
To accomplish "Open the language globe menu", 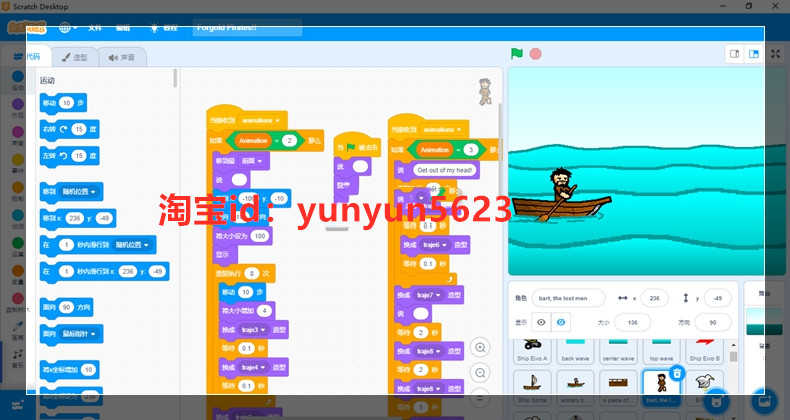I will coord(67,28).
